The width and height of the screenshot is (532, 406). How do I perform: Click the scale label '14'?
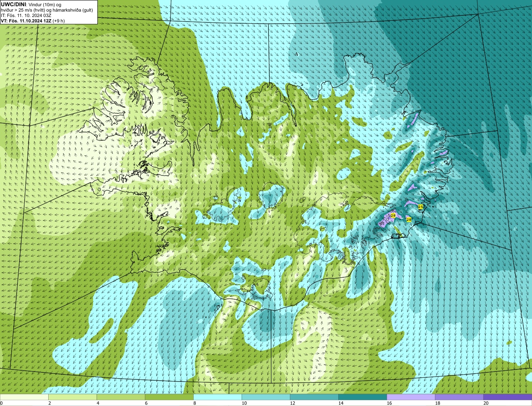pyautogui.click(x=341, y=403)
